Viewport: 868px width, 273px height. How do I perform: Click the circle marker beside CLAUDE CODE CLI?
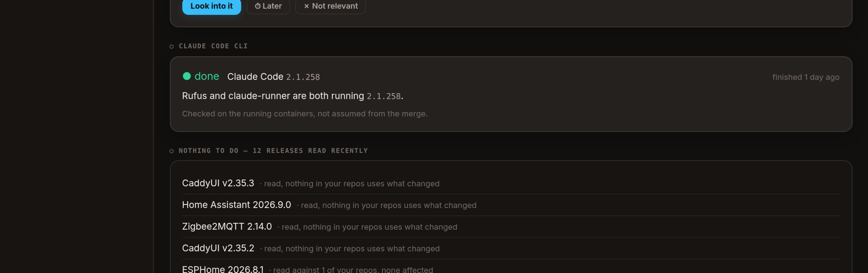pyautogui.click(x=172, y=46)
